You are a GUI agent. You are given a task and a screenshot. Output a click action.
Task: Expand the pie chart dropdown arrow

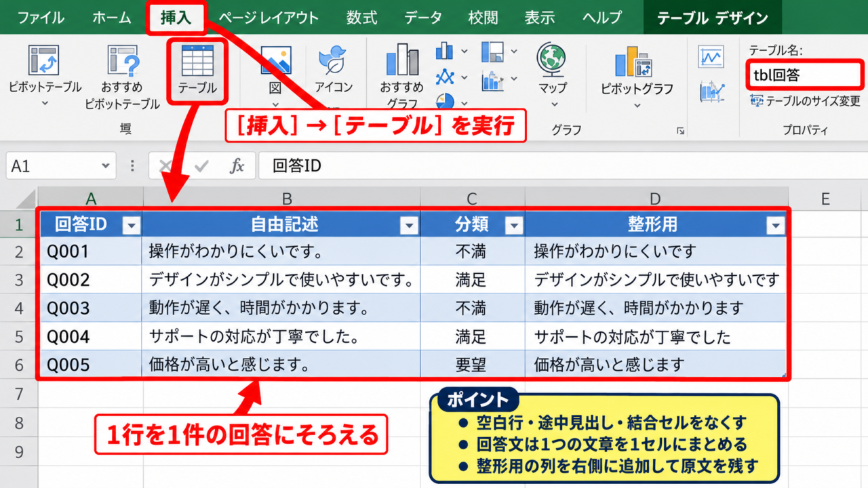(465, 103)
